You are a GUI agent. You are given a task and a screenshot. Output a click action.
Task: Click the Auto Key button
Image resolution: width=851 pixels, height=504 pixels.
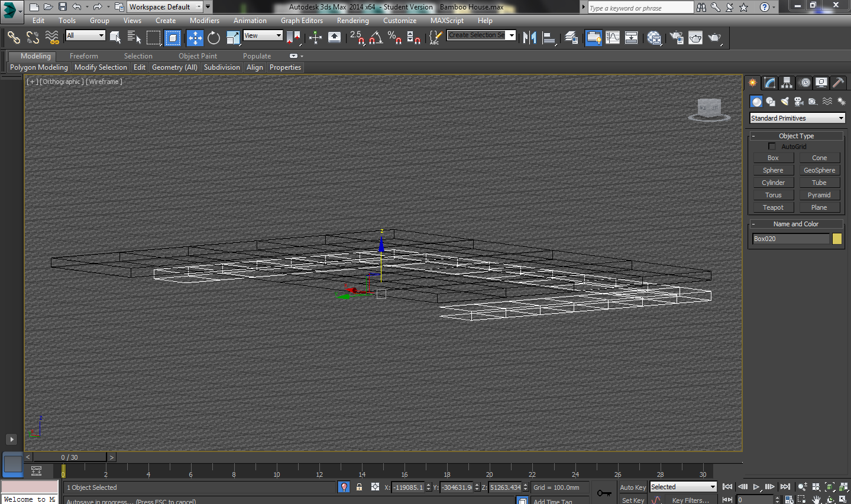tap(633, 487)
